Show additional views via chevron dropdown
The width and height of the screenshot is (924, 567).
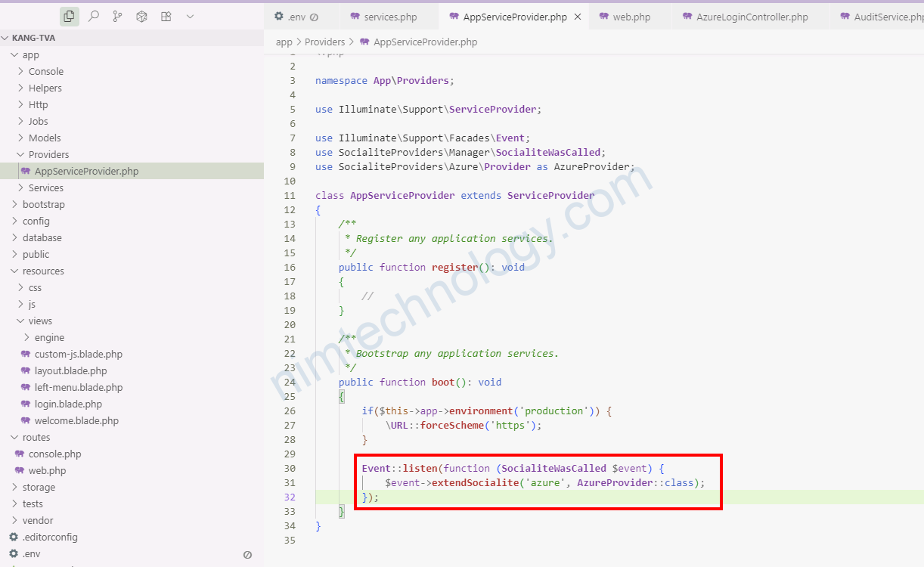(x=190, y=16)
